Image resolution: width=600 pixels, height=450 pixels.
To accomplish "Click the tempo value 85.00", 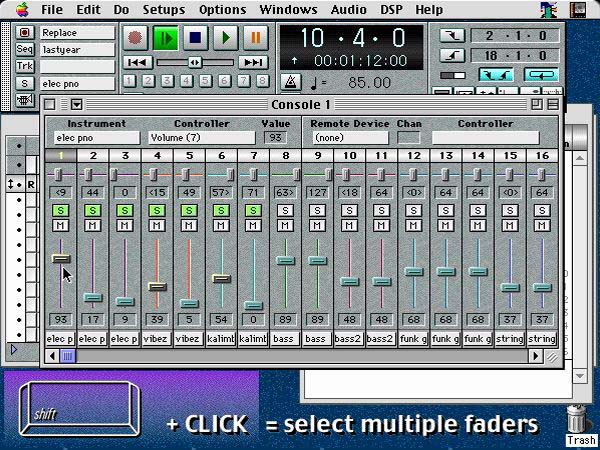I will [370, 83].
